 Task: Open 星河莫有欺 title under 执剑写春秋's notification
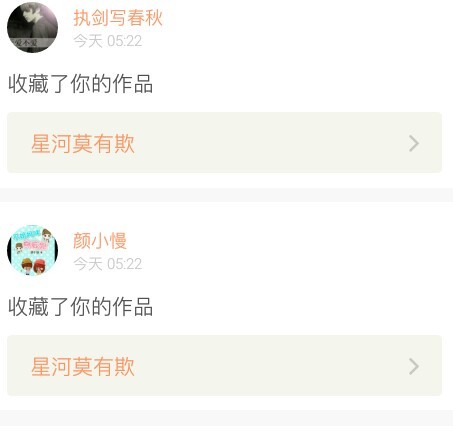[x=83, y=144]
